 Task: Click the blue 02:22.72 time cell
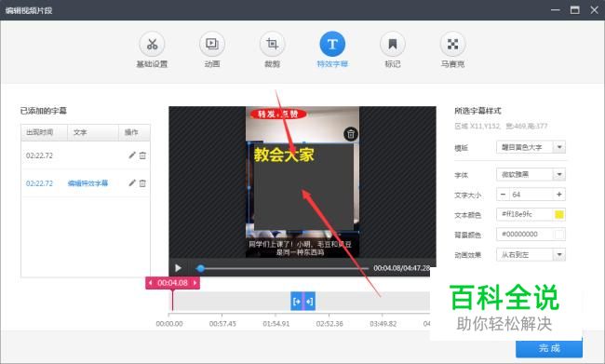tap(39, 183)
